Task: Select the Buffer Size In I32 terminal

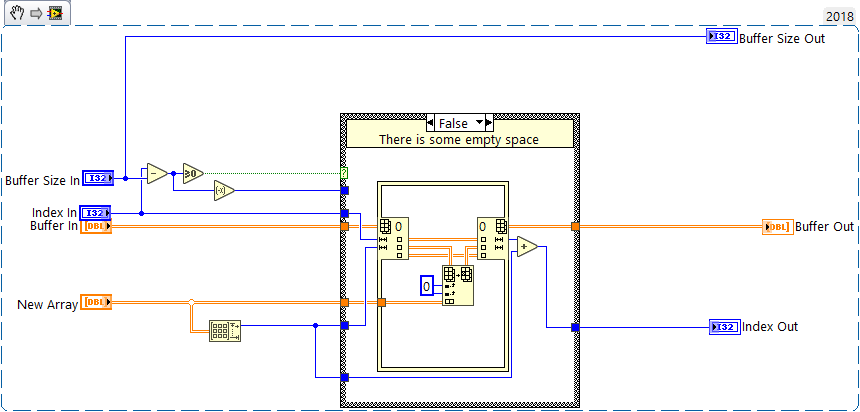Action: click(98, 178)
